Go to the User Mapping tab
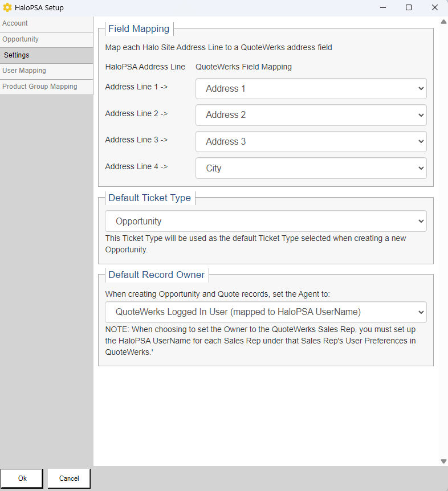Viewport: 448px width, 491px height. [x=46, y=71]
